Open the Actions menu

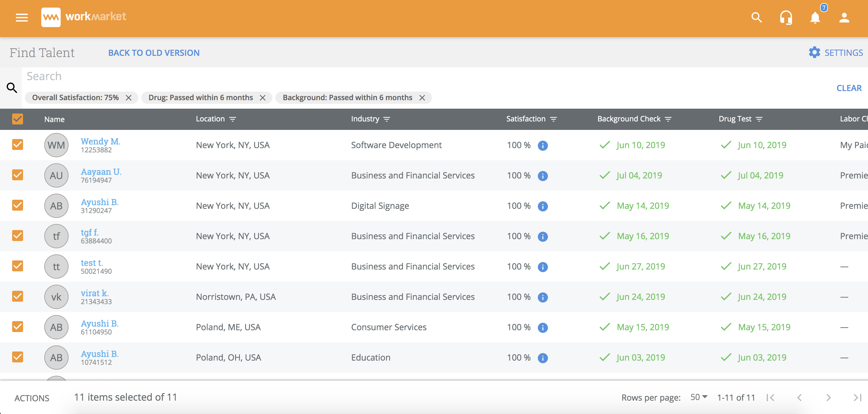pyautogui.click(x=32, y=398)
